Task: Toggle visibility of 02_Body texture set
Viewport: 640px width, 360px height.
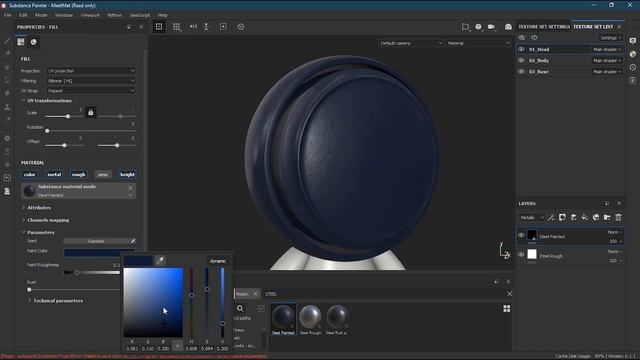Action: pyautogui.click(x=521, y=60)
